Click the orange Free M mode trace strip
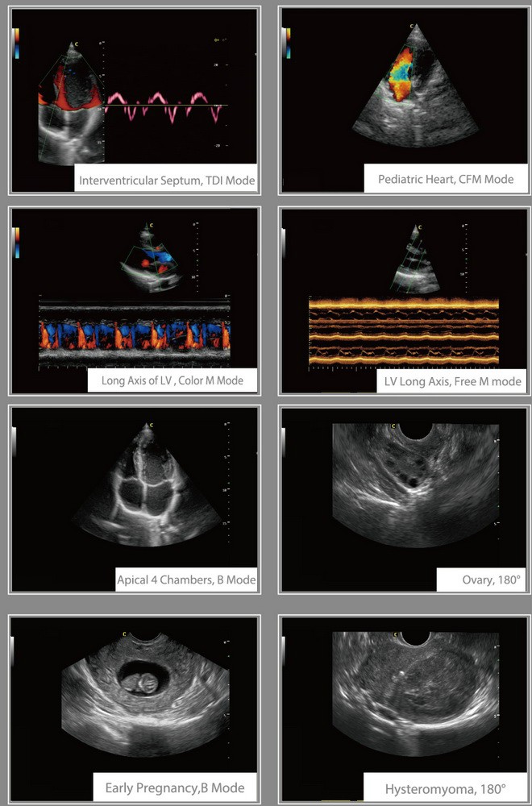Viewport: 532px width, 806px height. pyautogui.click(x=403, y=330)
